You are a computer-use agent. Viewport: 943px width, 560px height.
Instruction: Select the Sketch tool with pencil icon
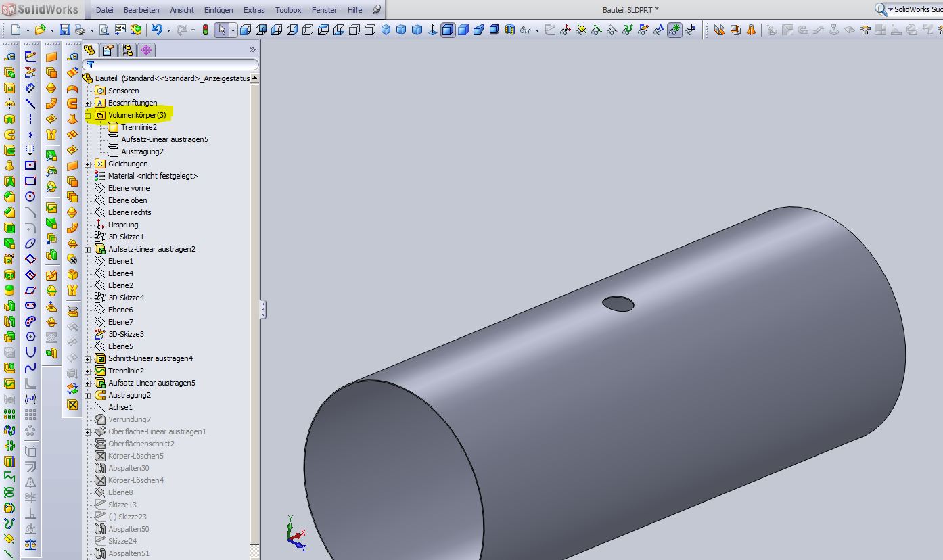[30, 57]
